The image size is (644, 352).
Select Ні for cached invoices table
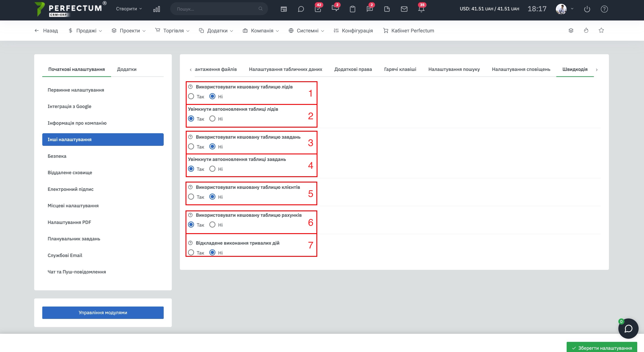tap(212, 225)
